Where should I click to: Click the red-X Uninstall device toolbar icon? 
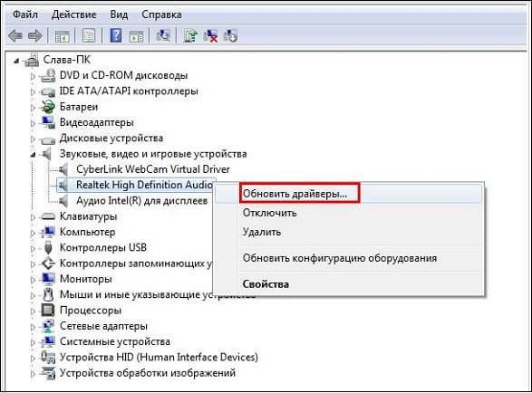pyautogui.click(x=210, y=35)
